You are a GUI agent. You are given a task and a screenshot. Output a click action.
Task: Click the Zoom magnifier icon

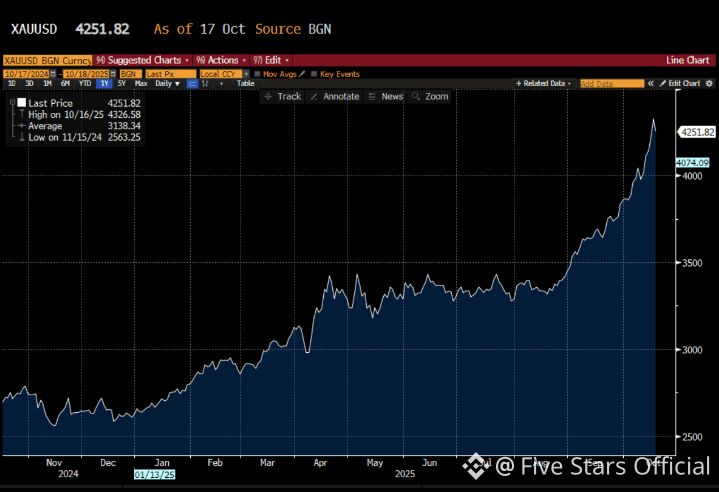[x=416, y=96]
